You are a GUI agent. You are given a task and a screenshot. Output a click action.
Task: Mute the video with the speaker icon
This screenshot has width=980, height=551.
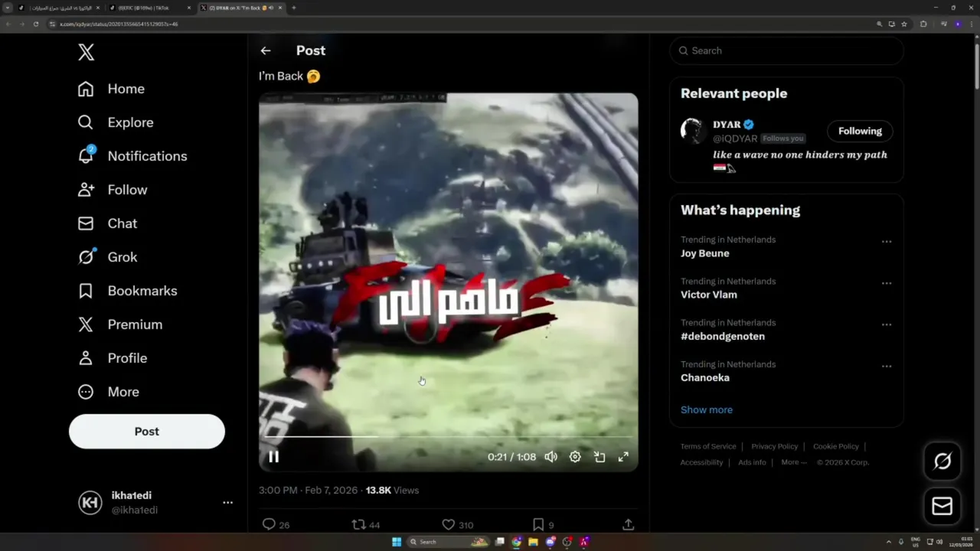tap(550, 457)
